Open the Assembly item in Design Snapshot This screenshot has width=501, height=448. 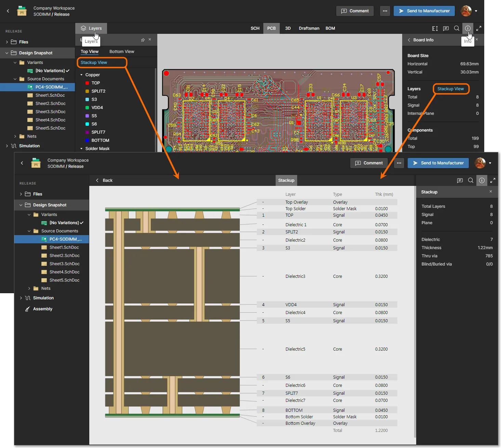pos(42,309)
